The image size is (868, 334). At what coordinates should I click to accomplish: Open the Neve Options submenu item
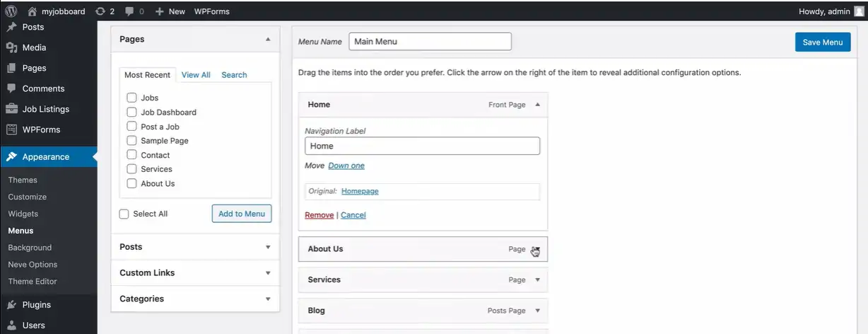33,265
